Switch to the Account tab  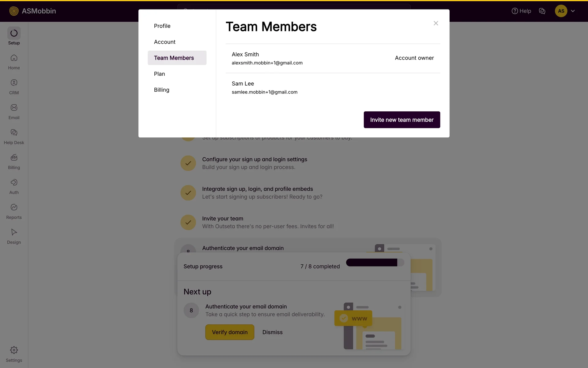(x=164, y=42)
